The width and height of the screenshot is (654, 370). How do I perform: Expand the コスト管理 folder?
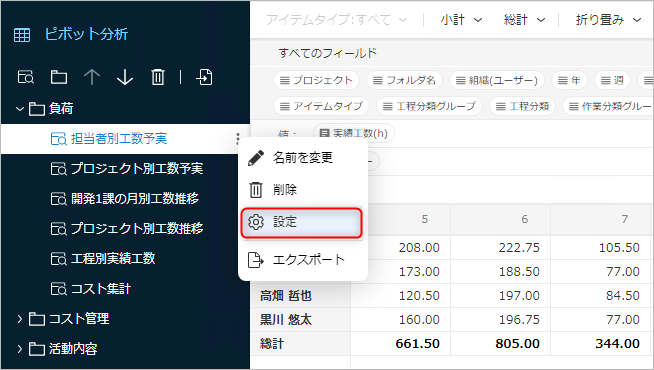[x=19, y=319]
